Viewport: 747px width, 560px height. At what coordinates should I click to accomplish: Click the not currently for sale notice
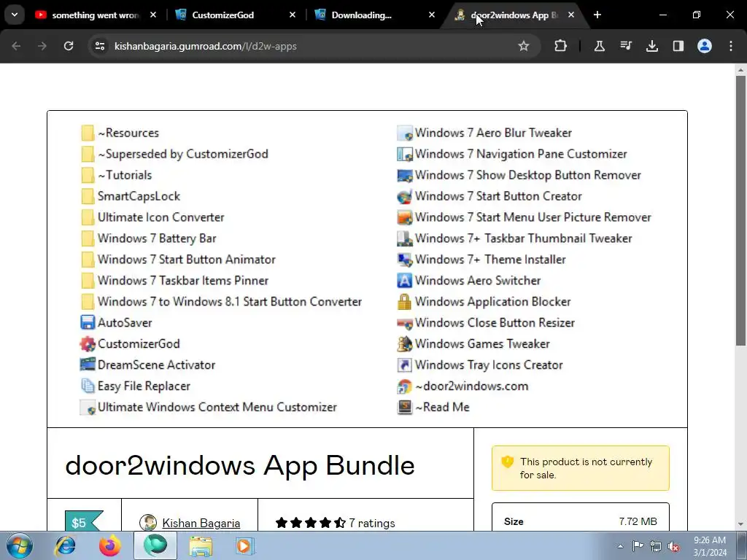coord(580,468)
